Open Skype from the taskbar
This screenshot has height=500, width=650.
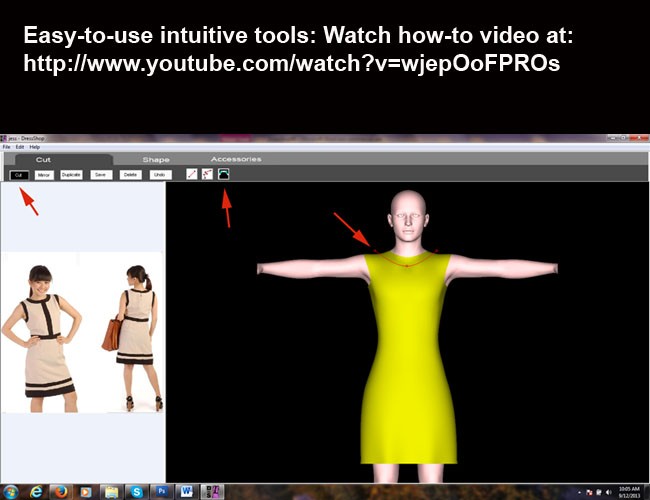[136, 492]
